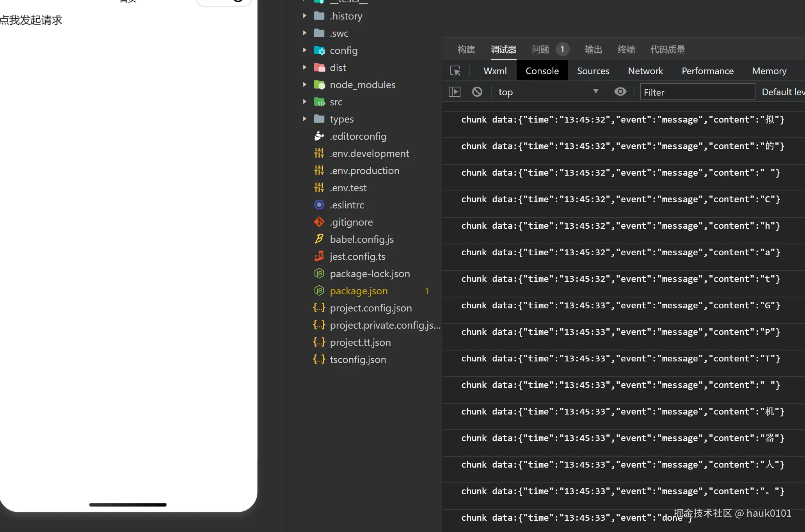
Task: Click the babel.config.js Babel icon
Action: [319, 239]
